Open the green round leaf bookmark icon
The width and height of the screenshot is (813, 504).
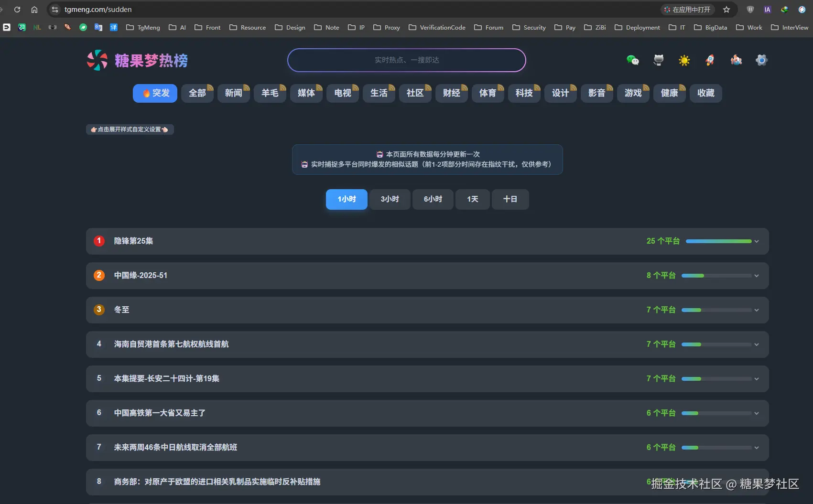(x=83, y=27)
